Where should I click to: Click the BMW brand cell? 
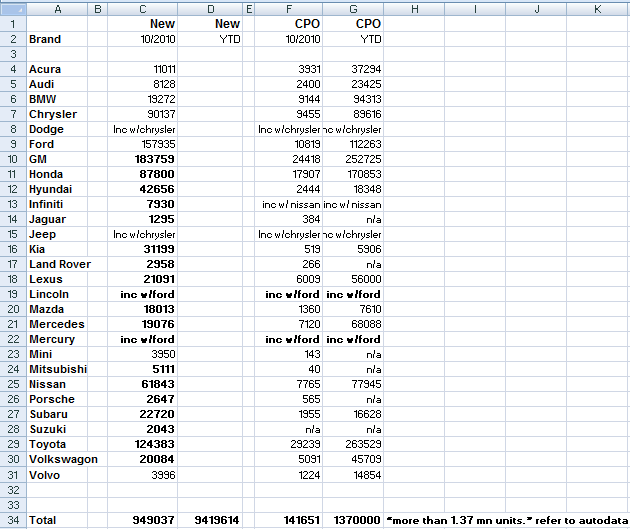pos(57,99)
